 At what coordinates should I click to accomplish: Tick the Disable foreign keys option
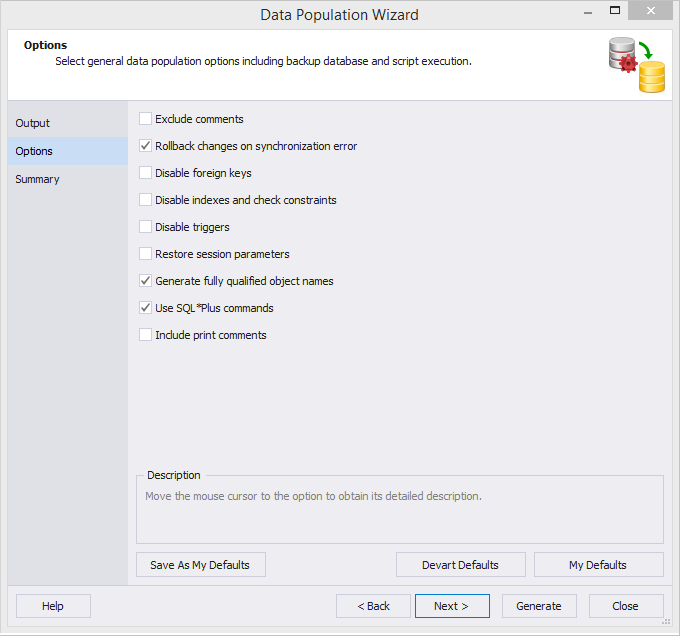click(145, 173)
